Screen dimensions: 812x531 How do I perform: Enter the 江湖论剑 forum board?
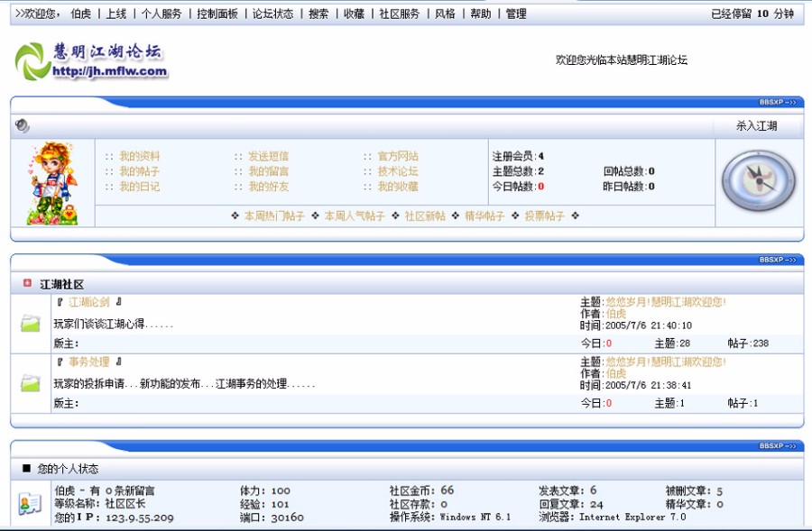pos(89,302)
